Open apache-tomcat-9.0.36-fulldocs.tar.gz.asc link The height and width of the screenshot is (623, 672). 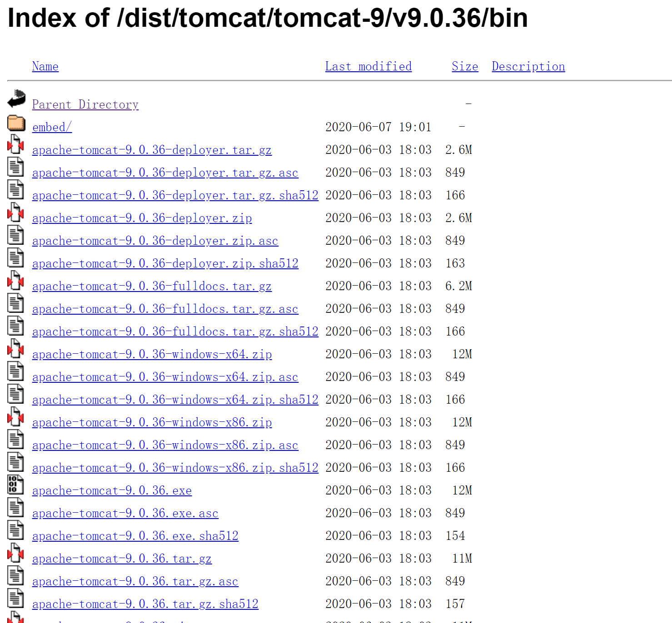tap(165, 309)
